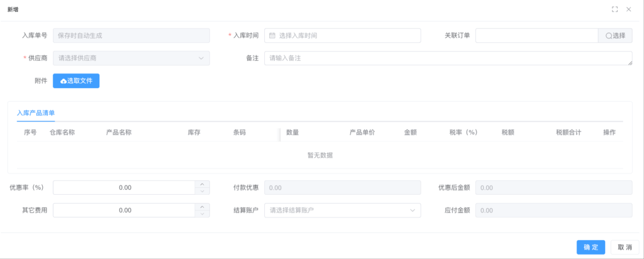Click the 取消 cancel button
Viewport: 644px width, 259px height.
click(625, 247)
